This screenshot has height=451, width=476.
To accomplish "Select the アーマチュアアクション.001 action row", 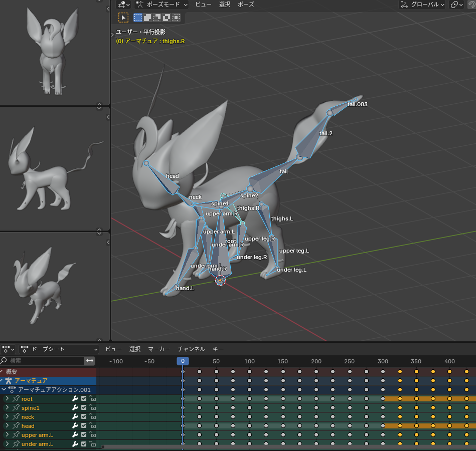I will coord(54,390).
